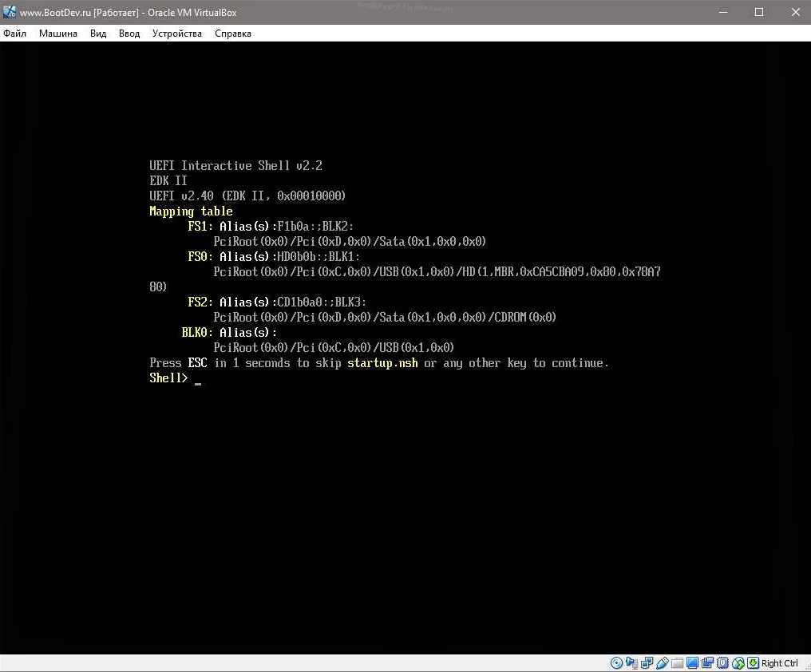Screen dimensions: 811x672
Task: Click the mouse integration status icon
Action: click(736, 662)
